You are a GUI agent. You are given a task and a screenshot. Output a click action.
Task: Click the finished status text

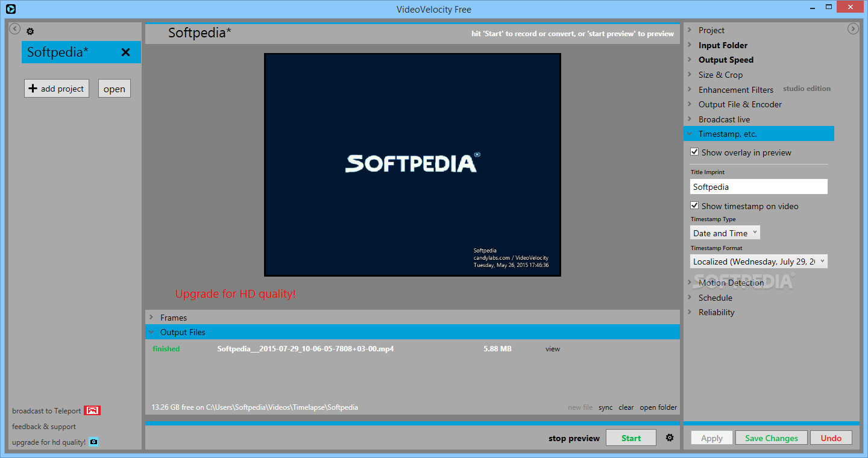coord(166,349)
